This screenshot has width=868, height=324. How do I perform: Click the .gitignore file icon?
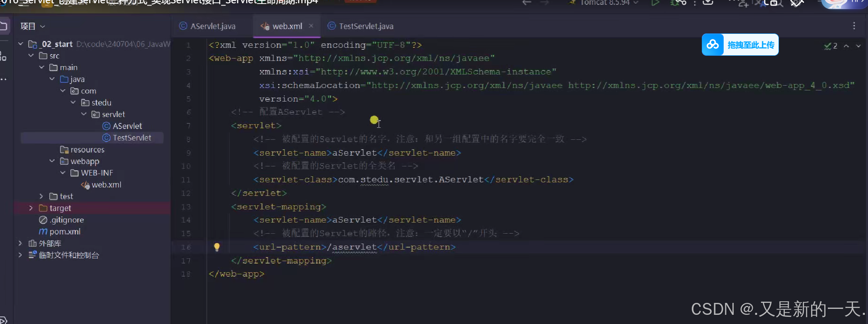click(x=43, y=220)
